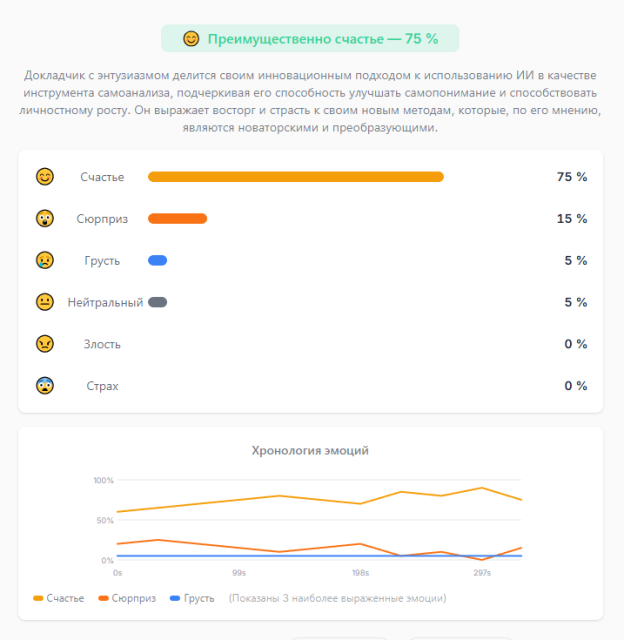624x640 pixels.
Task: Click the Сюрприз 15 % bar
Action: click(x=178, y=219)
